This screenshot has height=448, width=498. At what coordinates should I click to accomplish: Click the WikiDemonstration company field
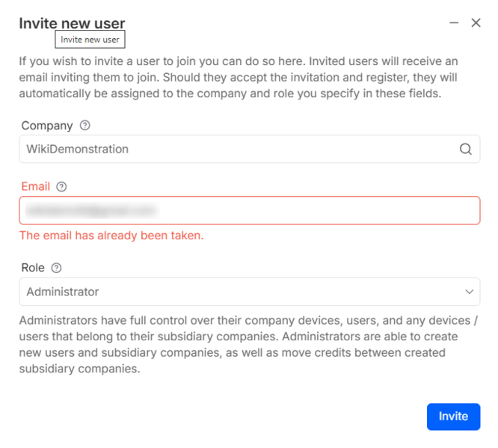224,149
